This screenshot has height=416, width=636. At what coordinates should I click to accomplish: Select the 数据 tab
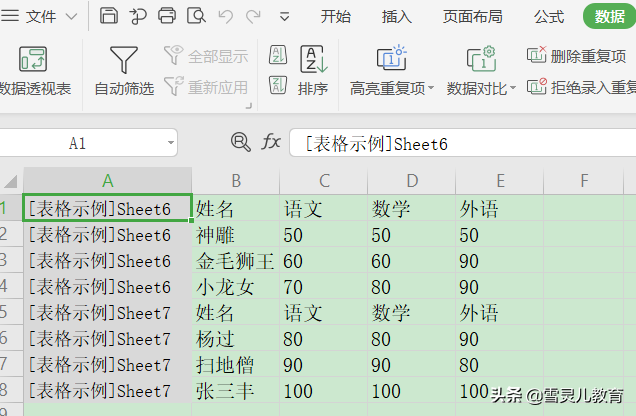(x=610, y=17)
